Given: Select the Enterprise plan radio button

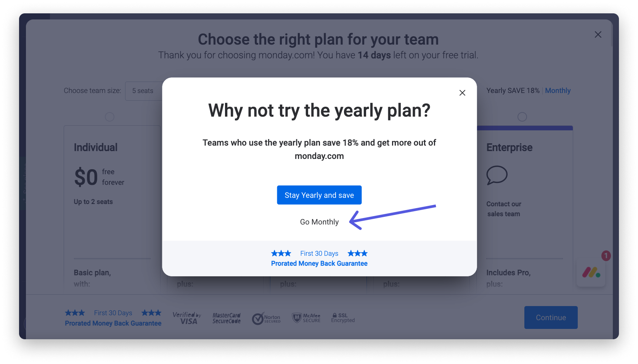Looking at the screenshot, I should click(522, 117).
